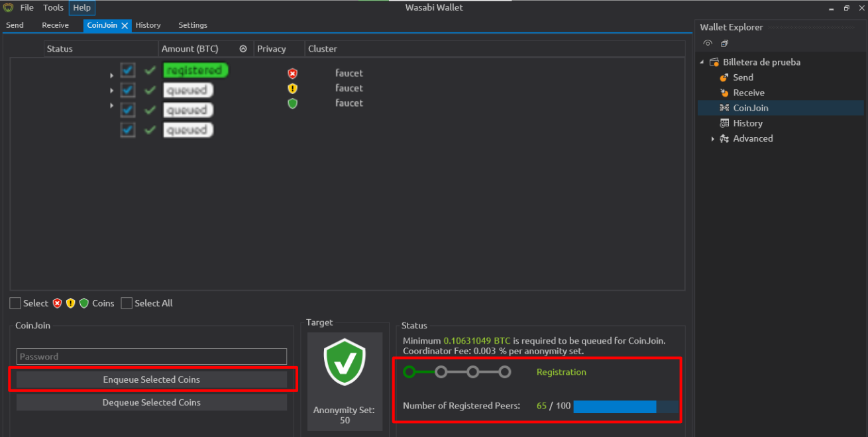Select the CoinJoin icon in Wallet Explorer
This screenshot has height=437, width=868.
(x=725, y=107)
